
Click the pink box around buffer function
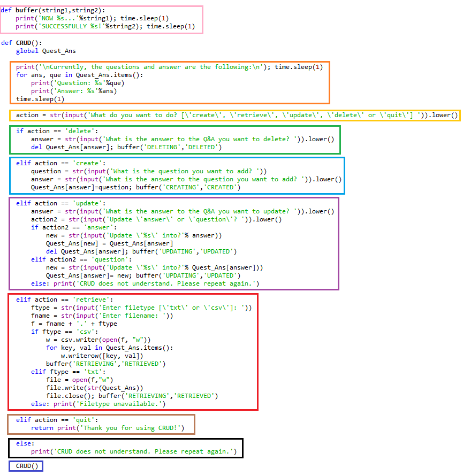[102, 18]
